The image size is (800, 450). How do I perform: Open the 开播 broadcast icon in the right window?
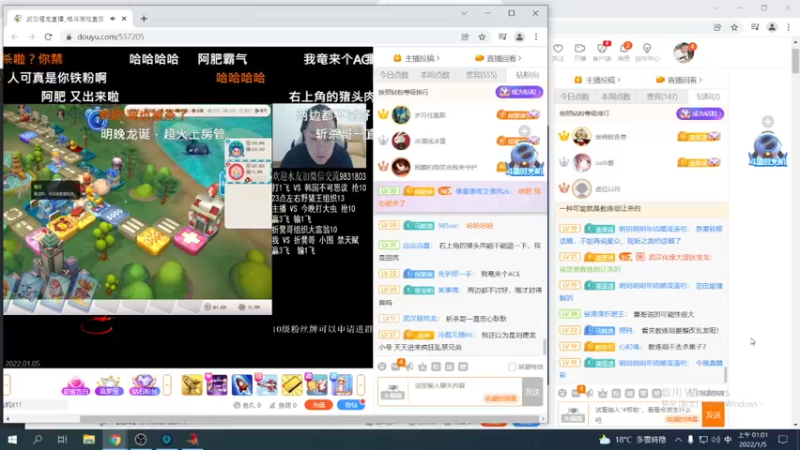point(580,49)
